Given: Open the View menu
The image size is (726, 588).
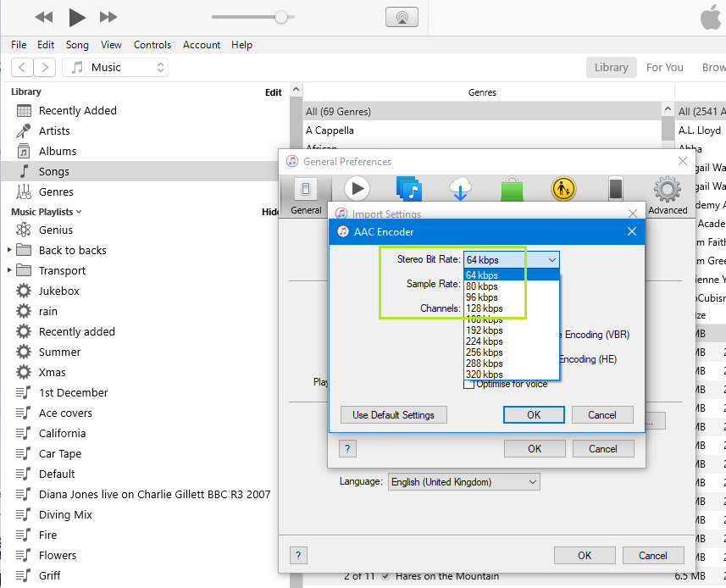Looking at the screenshot, I should [111, 45].
